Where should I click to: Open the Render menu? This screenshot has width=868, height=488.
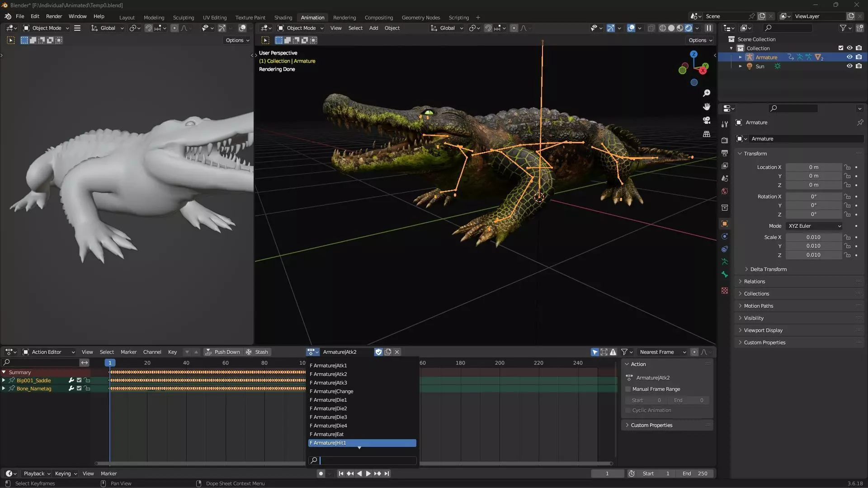tap(54, 16)
